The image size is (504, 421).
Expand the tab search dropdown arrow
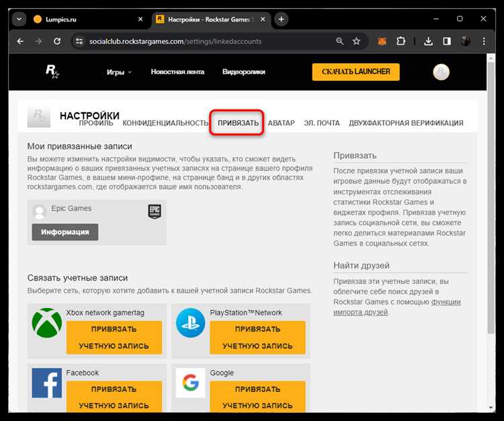click(x=19, y=20)
